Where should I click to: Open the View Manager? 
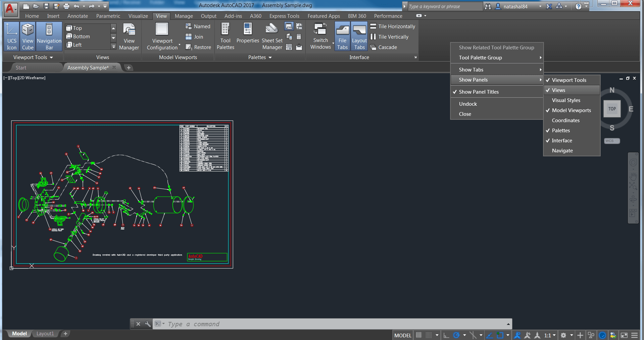(x=129, y=37)
